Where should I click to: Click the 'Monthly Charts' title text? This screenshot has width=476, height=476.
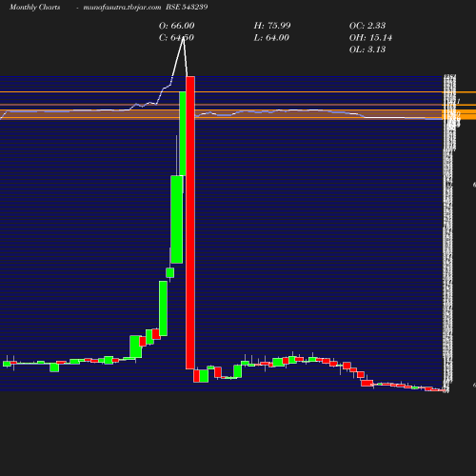[34, 7]
